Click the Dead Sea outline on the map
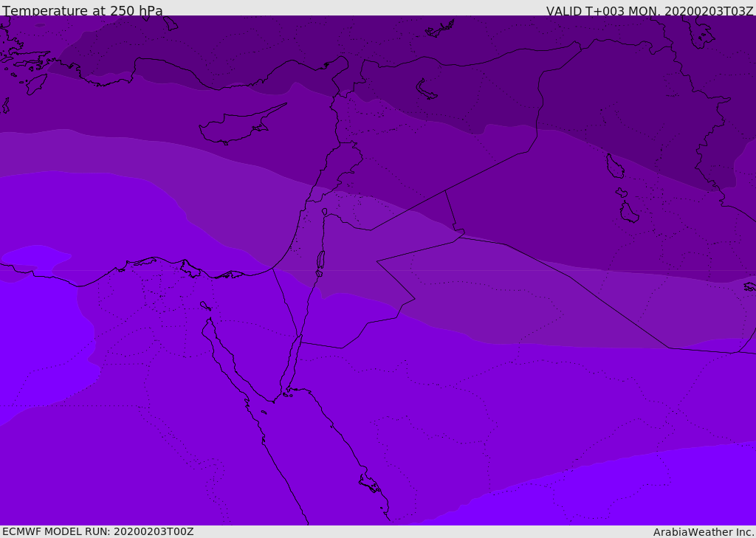 pyautogui.click(x=320, y=262)
